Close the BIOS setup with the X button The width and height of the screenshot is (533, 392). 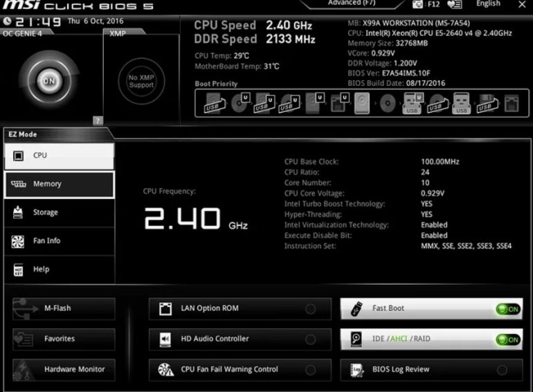pyautogui.click(x=522, y=4)
